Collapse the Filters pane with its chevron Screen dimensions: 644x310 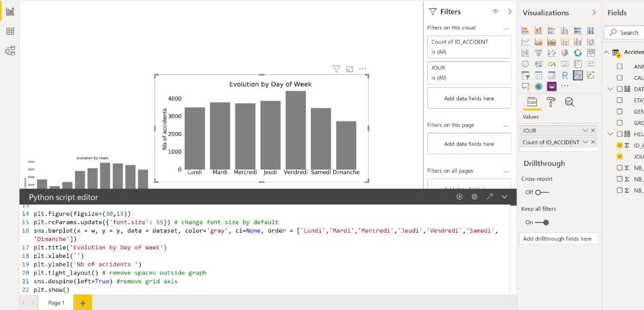(509, 11)
